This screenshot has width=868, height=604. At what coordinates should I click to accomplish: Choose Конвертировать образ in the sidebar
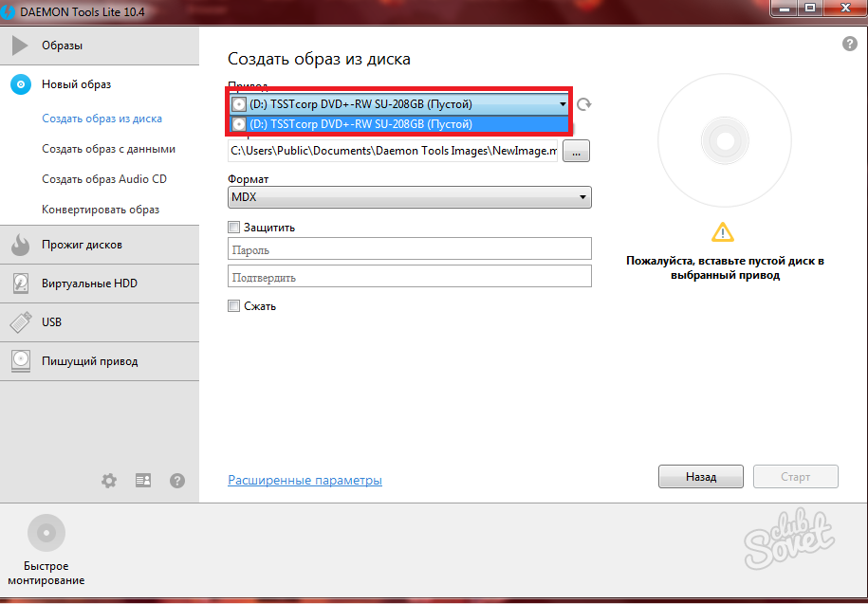pyautogui.click(x=101, y=210)
